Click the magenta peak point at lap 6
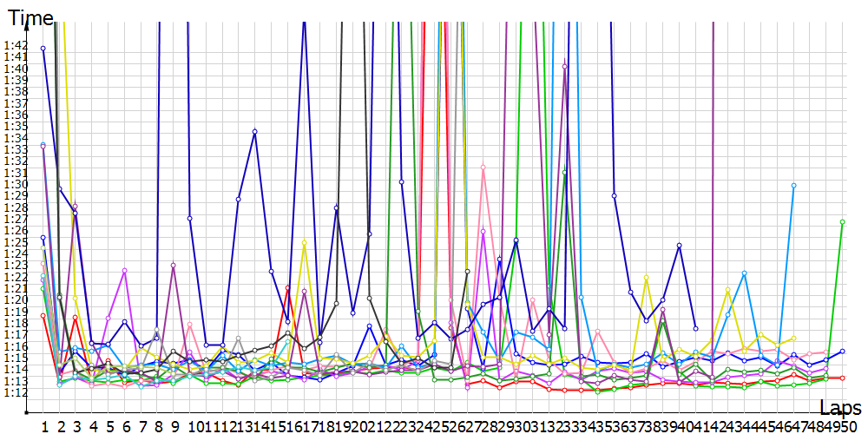The image size is (868, 434). point(125,270)
